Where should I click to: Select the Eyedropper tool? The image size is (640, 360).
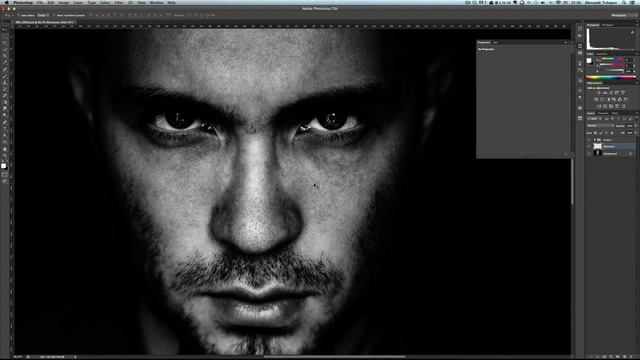tap(5, 62)
